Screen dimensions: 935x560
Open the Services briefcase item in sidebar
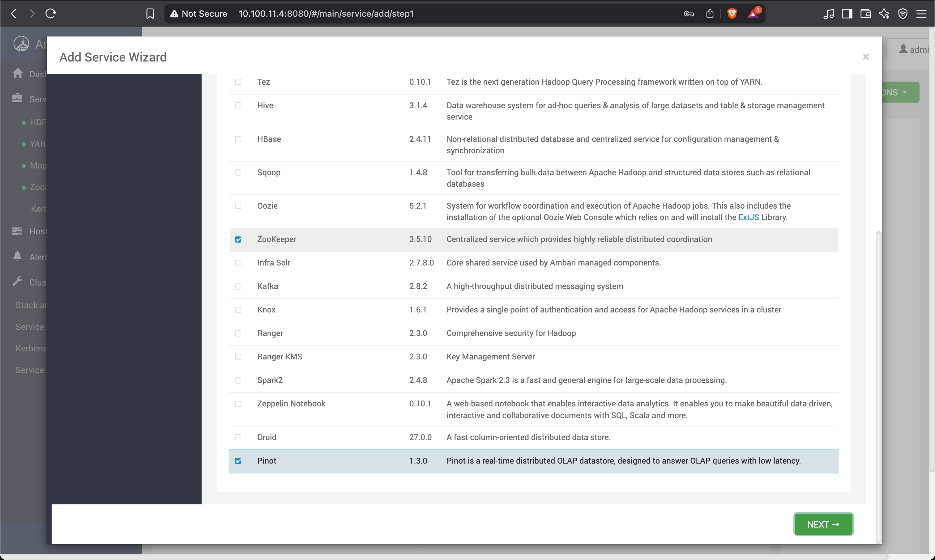tap(29, 99)
